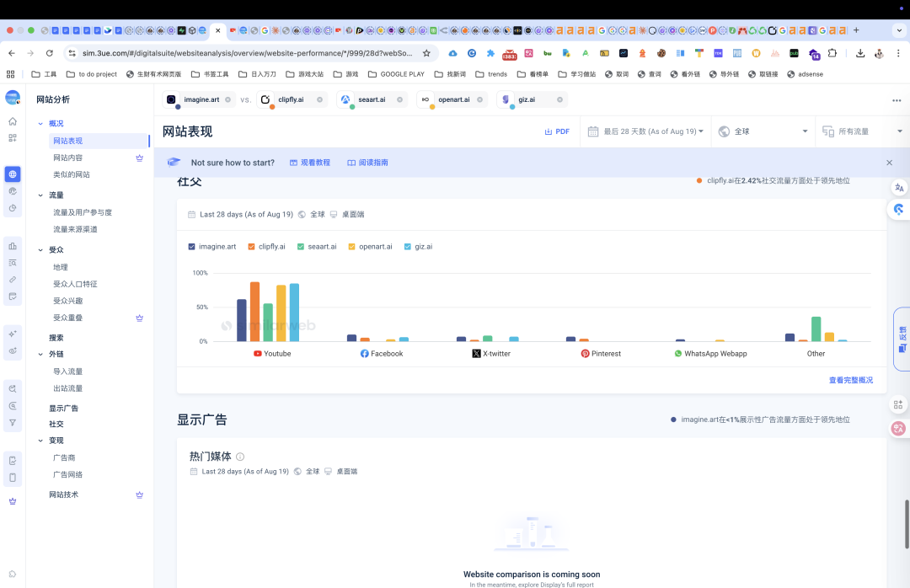Click 查看完整概况 link under social chart
Screen dimensions: 910x588
click(851, 380)
